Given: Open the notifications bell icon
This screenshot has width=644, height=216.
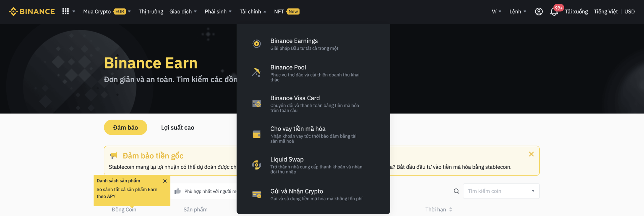Looking at the screenshot, I should point(554,12).
